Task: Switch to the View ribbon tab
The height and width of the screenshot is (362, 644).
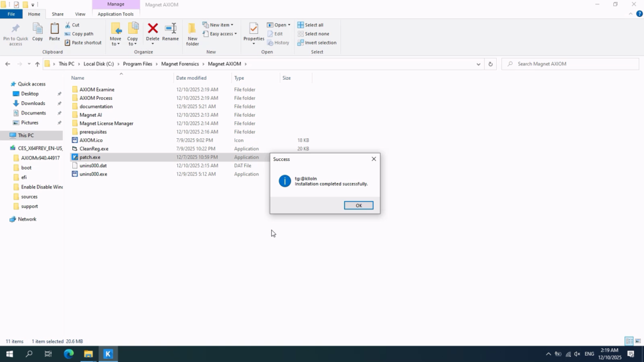Action: pos(80,14)
